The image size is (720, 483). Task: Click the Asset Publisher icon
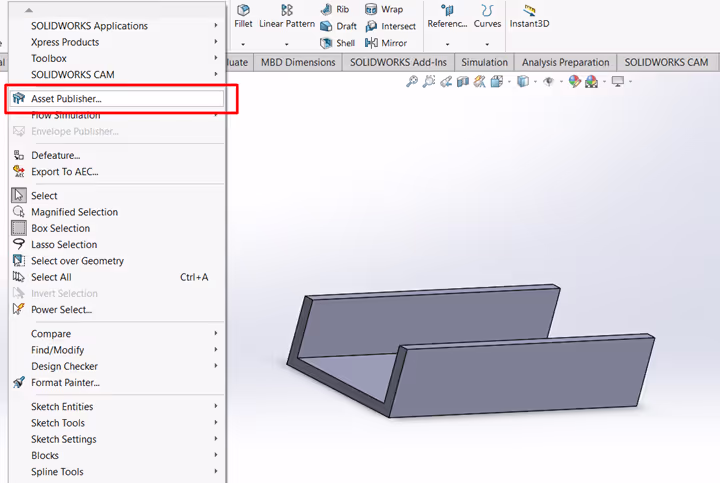click(19, 98)
